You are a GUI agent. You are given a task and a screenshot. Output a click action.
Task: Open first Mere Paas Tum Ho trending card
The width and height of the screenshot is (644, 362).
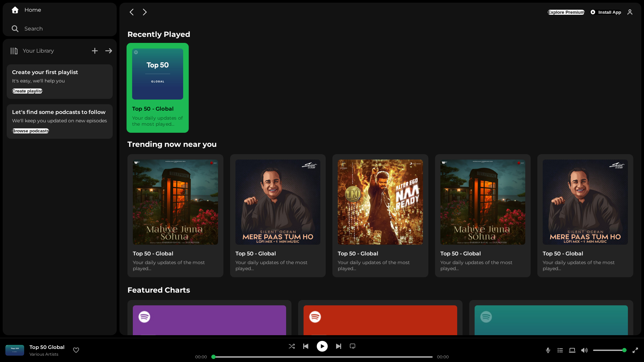pyautogui.click(x=278, y=216)
